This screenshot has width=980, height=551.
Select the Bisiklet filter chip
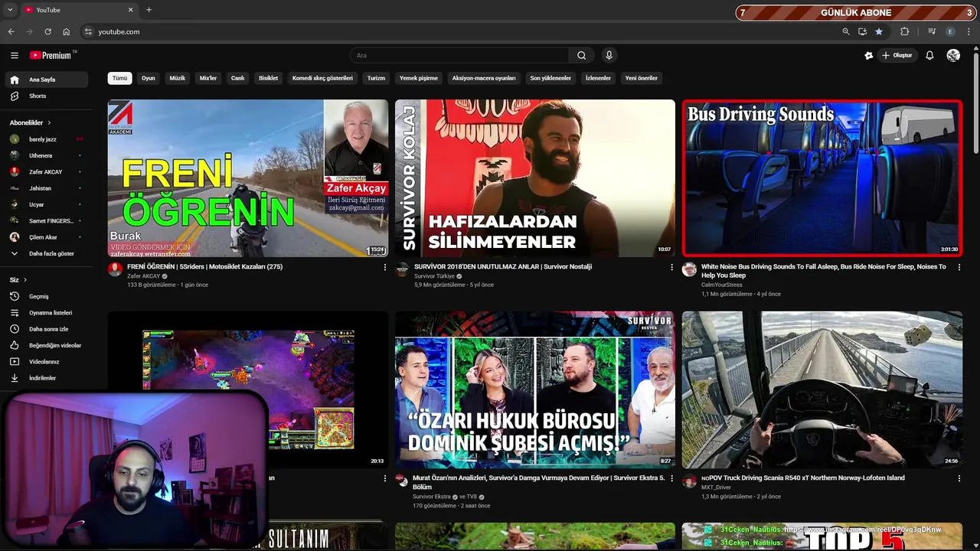click(268, 78)
